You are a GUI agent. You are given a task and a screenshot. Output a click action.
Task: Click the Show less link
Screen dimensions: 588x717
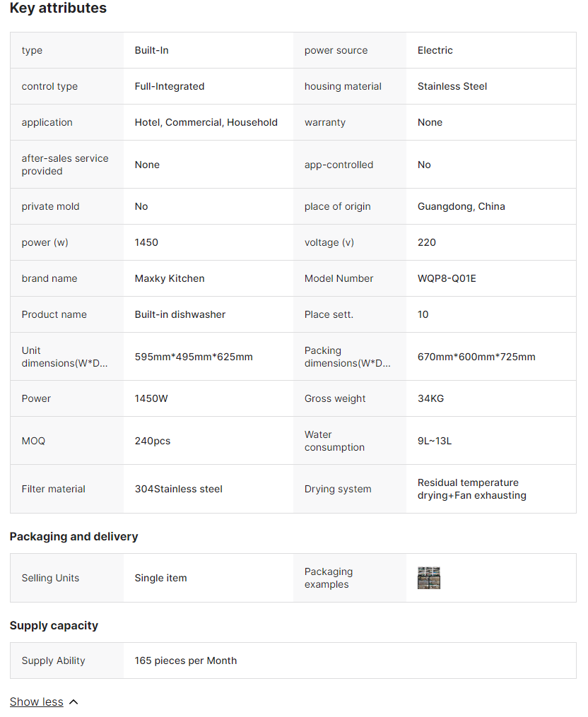coord(36,701)
